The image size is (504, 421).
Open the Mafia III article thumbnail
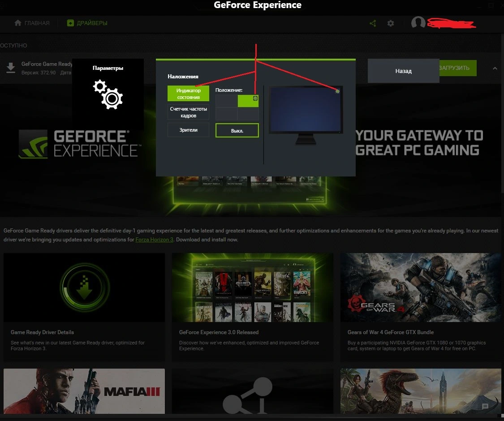84,391
